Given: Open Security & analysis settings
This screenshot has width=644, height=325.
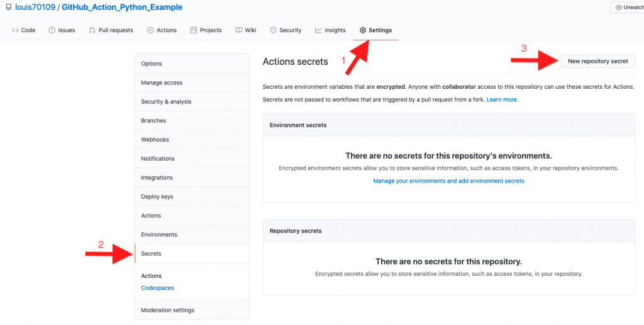Looking at the screenshot, I should pos(192,101).
